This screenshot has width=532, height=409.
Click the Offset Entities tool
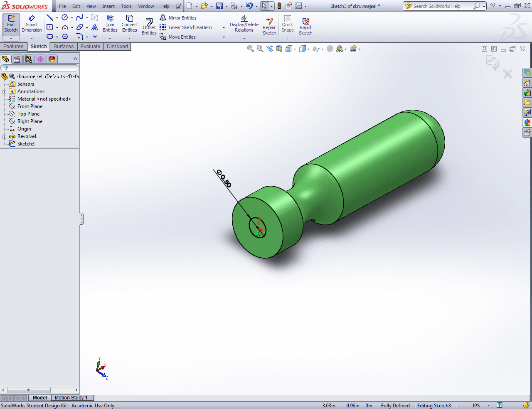[x=149, y=26]
